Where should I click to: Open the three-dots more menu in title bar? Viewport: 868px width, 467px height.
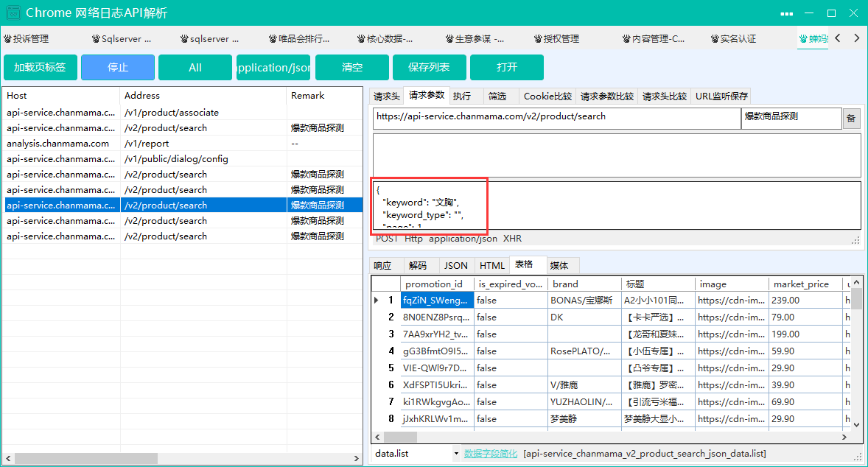point(787,13)
